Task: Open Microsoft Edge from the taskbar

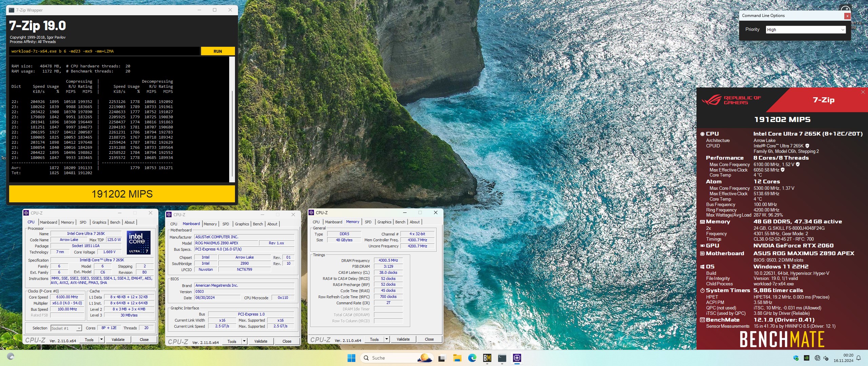Action: 472,358
